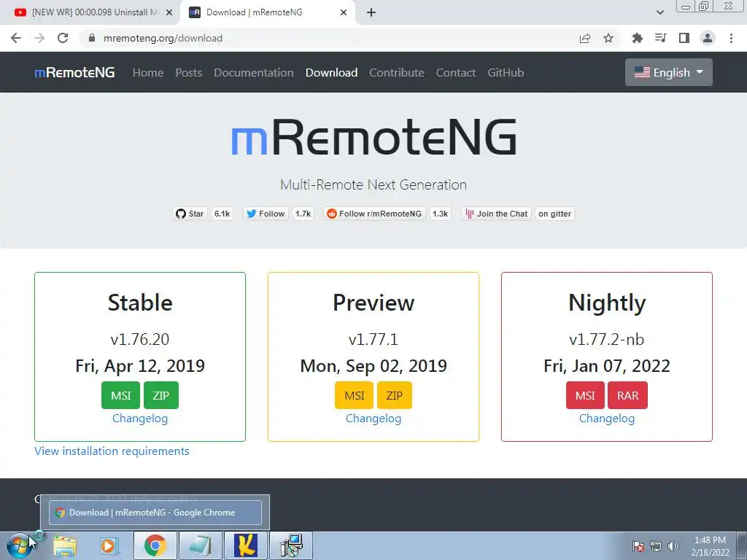Click the Action Center flag tray icon

638,546
